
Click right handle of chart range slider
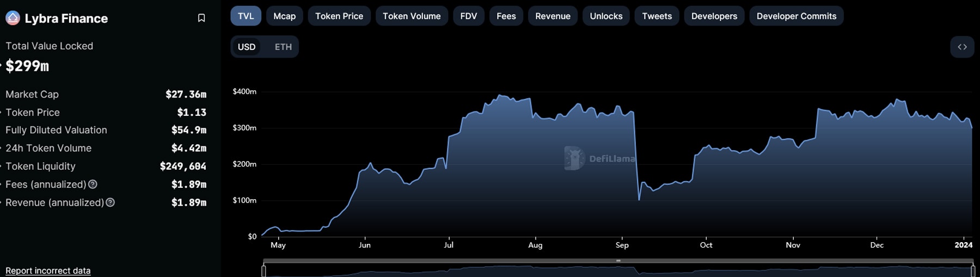click(x=973, y=270)
